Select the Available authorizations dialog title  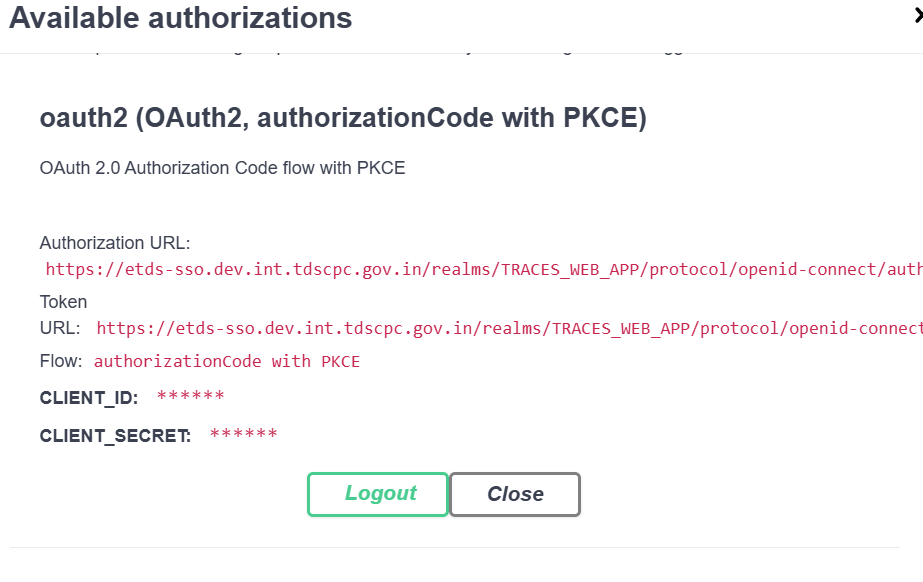180,18
